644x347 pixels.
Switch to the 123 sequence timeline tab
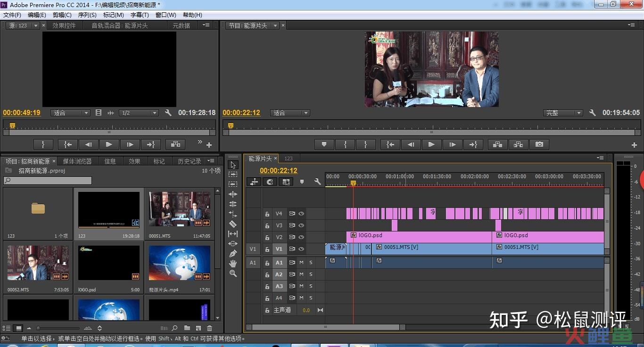pos(289,158)
